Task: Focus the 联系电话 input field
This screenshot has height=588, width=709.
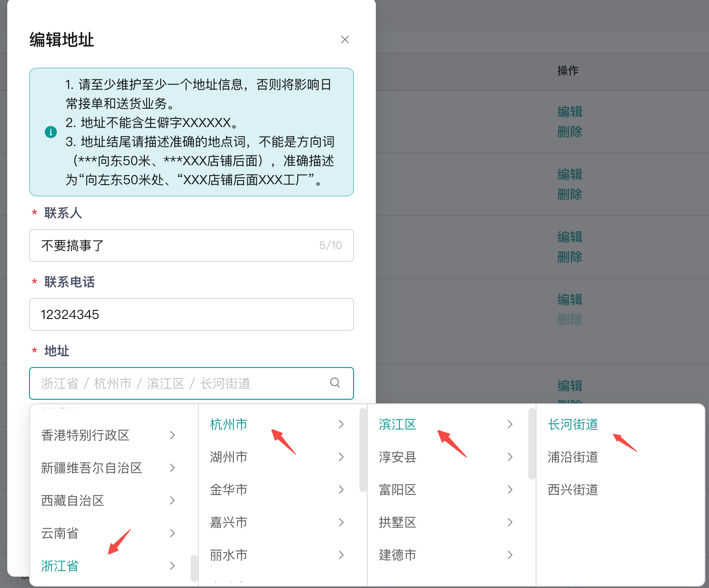Action: [x=192, y=314]
